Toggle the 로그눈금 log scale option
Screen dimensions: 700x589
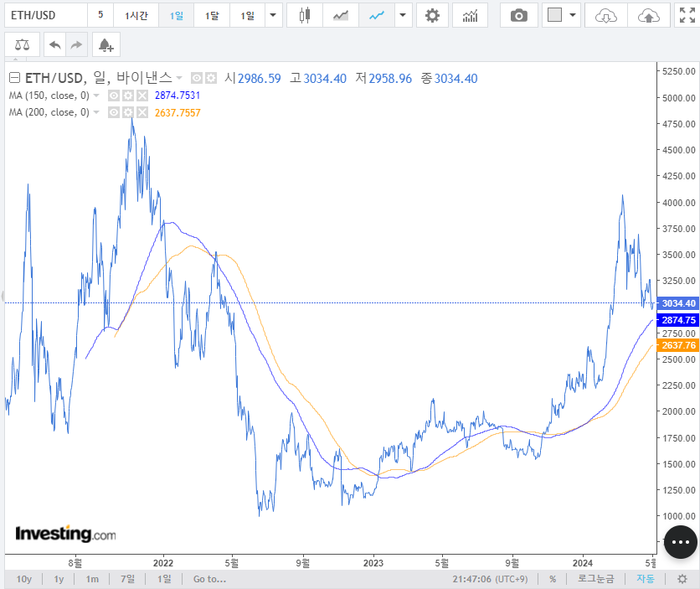595,579
